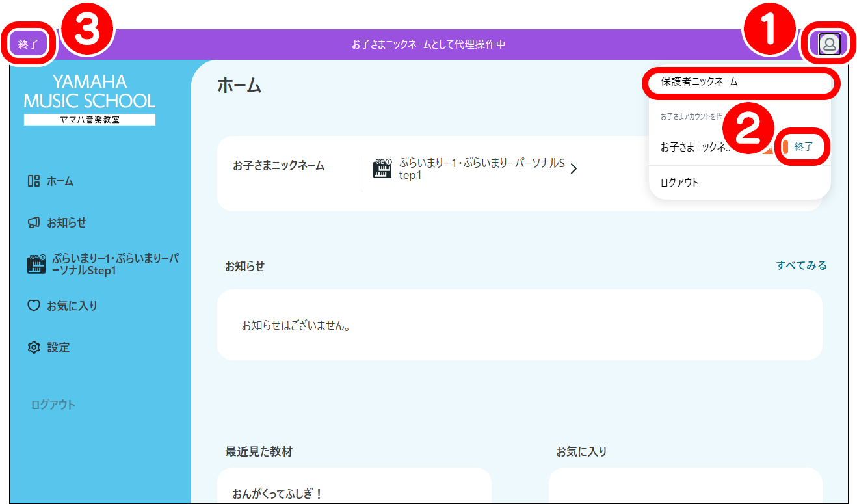Screen dimensions: 857x504
Task: Click the keyboard icon in the course card
Action: pyautogui.click(x=382, y=169)
